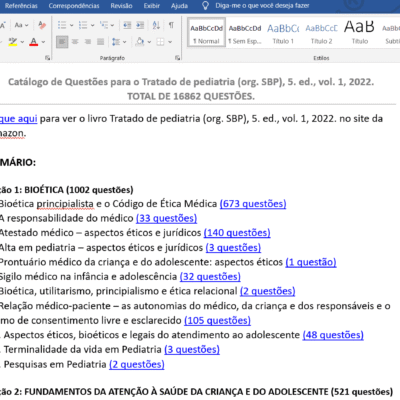The image size is (400, 400).
Task: Click the numbered list icon
Action: pos(83,25)
